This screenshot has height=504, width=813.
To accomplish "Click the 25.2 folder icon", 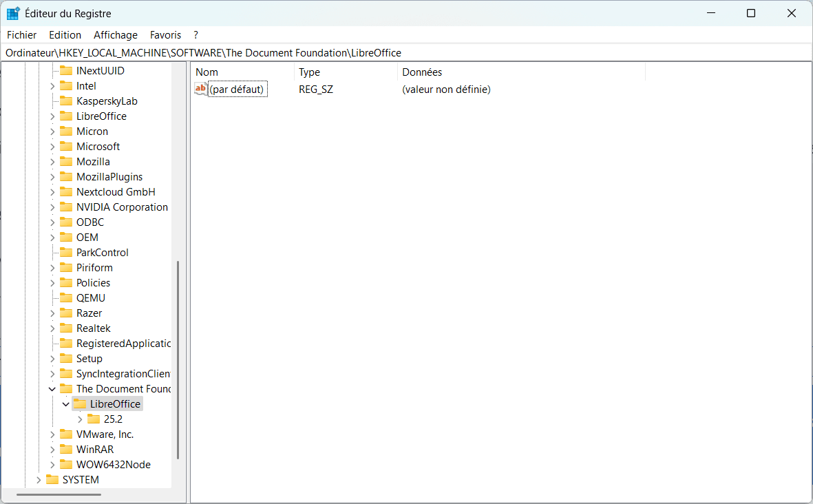I will point(94,419).
